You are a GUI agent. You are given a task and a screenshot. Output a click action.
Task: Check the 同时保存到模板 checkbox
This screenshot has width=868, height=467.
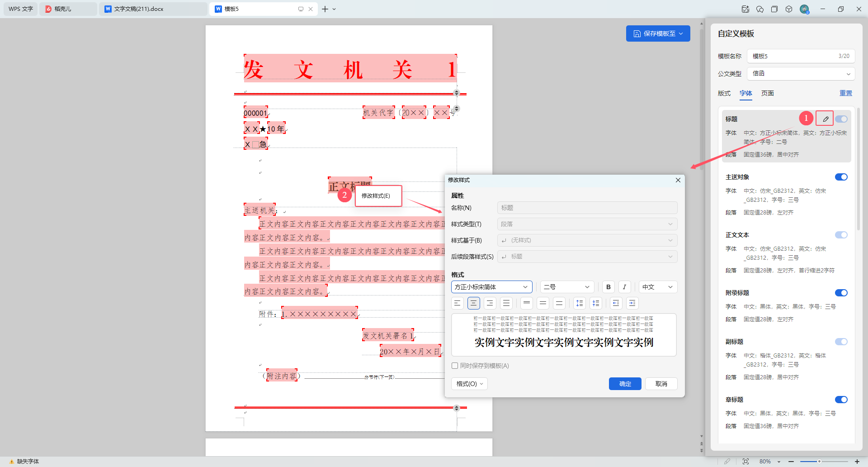pos(455,366)
